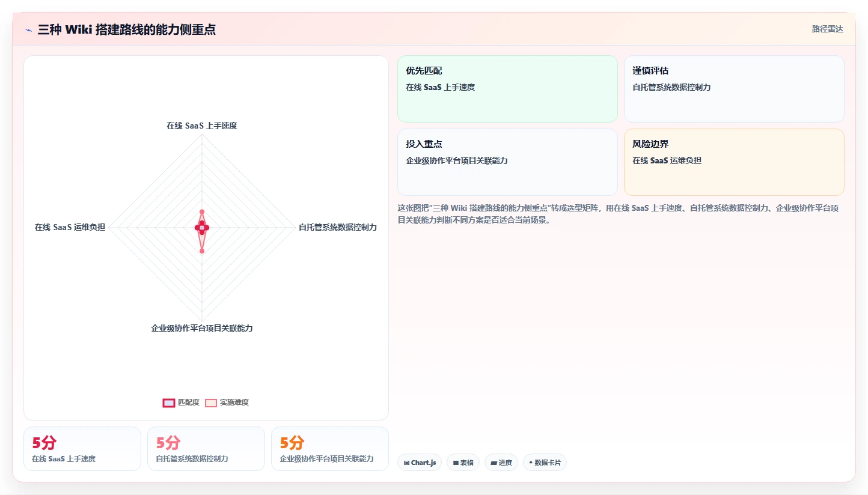Click the 匹配度 legend color box
Image resolution: width=868 pixels, height=495 pixels.
(169, 402)
